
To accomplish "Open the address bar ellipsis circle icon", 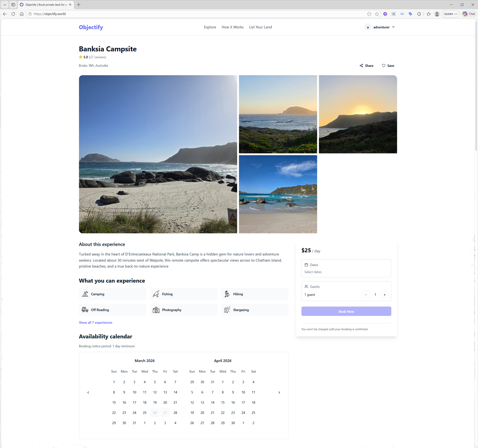I will (x=369, y=14).
